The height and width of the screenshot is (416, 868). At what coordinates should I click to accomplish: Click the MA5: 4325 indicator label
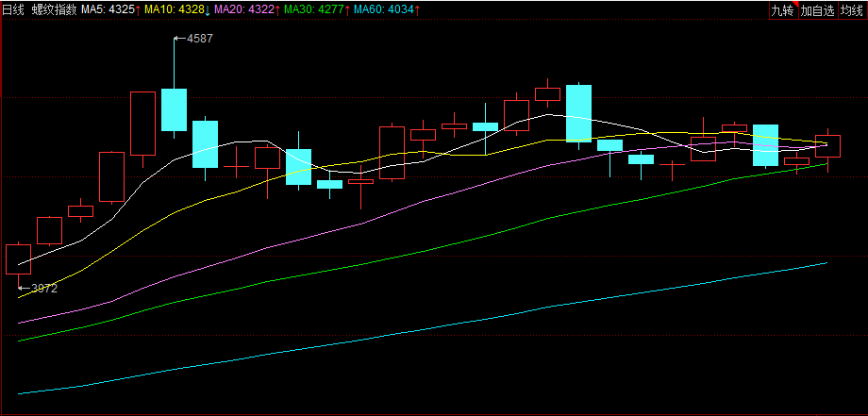[x=110, y=10]
